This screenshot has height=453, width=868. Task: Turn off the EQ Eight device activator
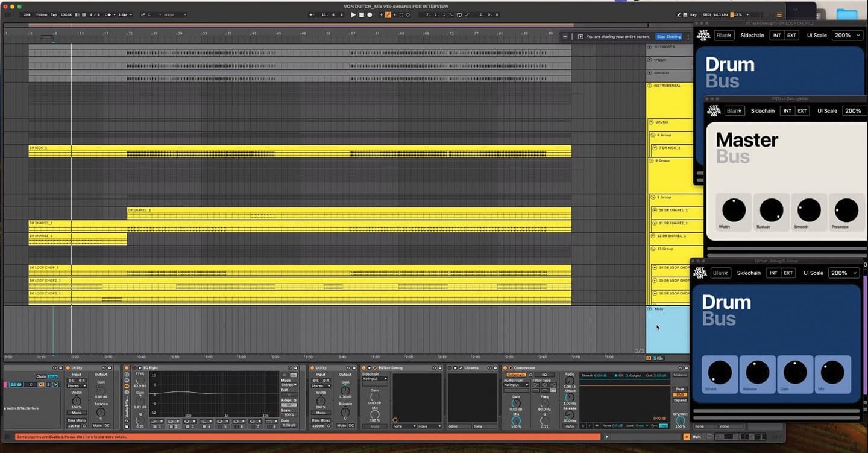coord(134,367)
